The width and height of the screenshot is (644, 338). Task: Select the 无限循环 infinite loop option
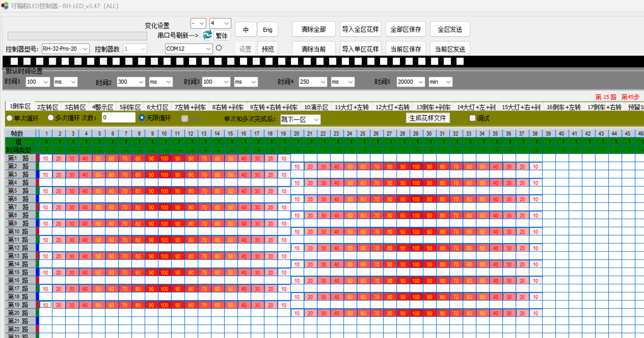142,118
